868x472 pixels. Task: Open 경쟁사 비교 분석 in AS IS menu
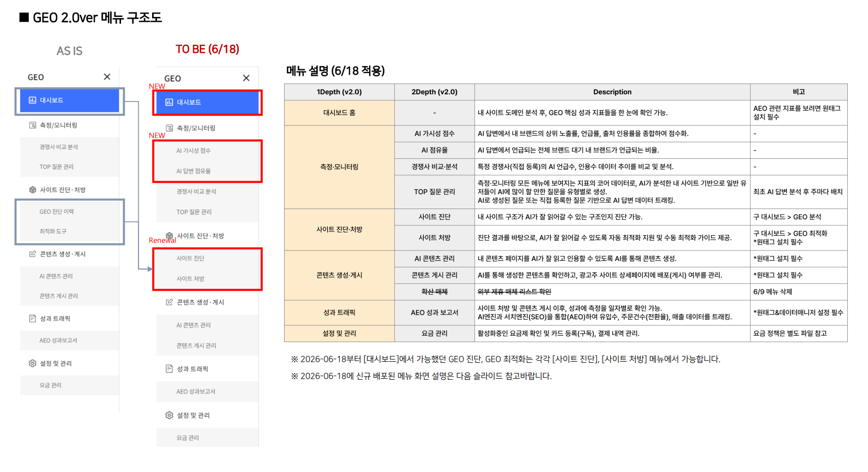[58, 147]
